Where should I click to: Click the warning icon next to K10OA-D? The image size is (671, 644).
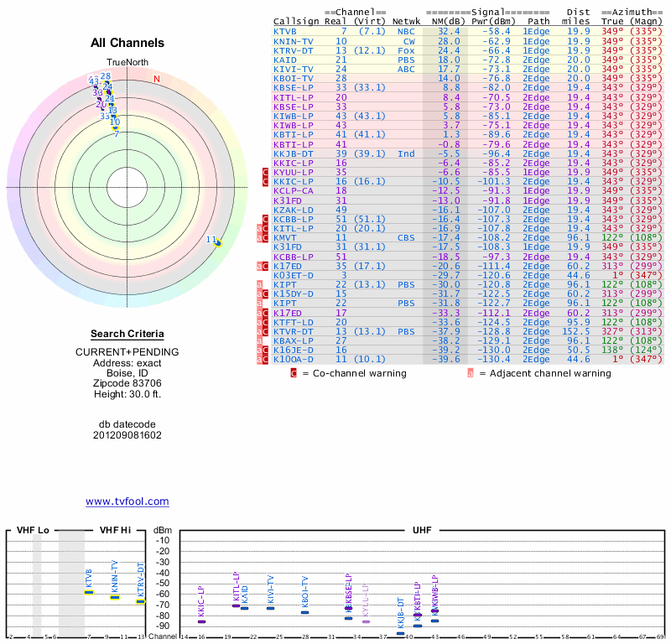pyautogui.click(x=266, y=359)
